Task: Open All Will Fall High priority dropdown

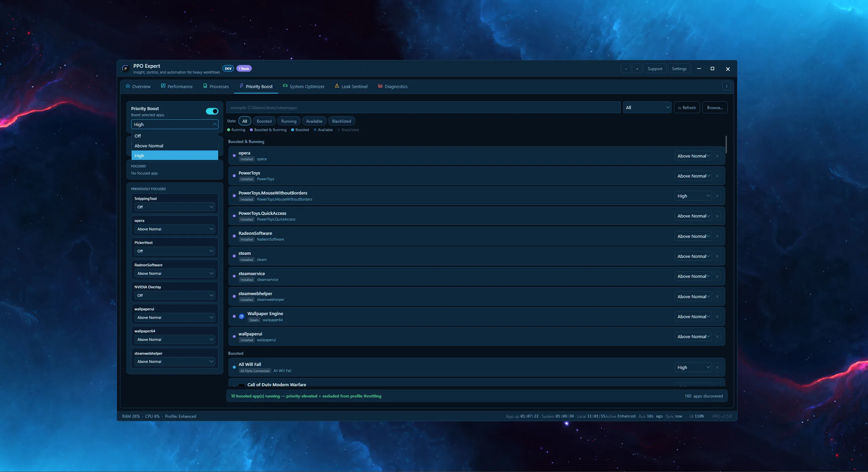Action: (693, 367)
